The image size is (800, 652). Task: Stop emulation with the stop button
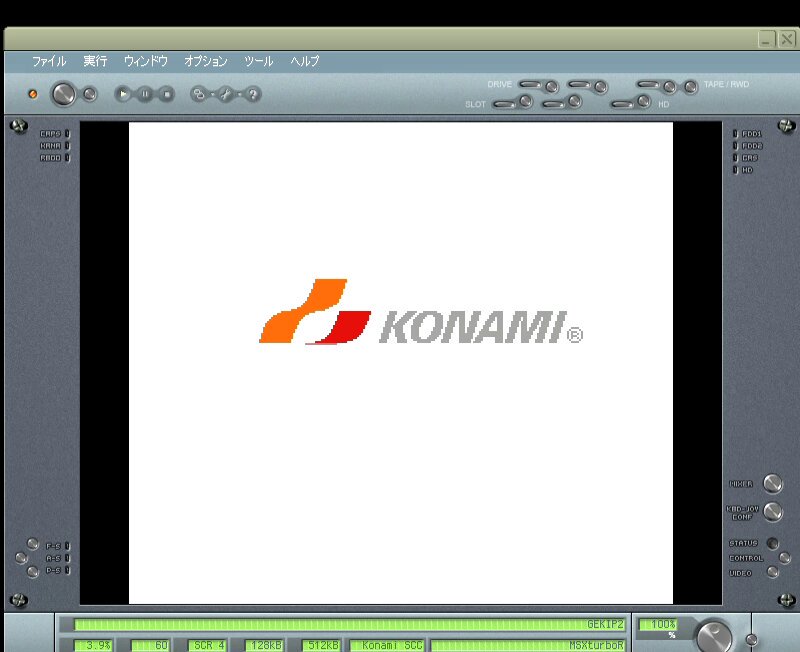coord(166,94)
